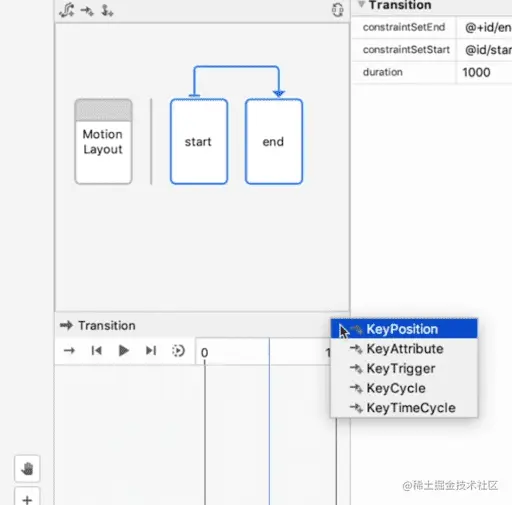Click the constraintSetEnd attribute label
This screenshot has height=505, width=512.
[404, 27]
